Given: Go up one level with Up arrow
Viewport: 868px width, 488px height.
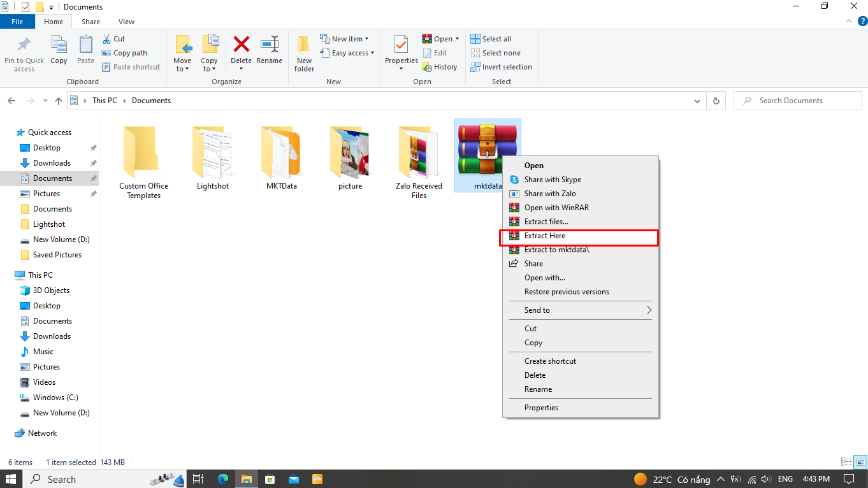Looking at the screenshot, I should 59,101.
